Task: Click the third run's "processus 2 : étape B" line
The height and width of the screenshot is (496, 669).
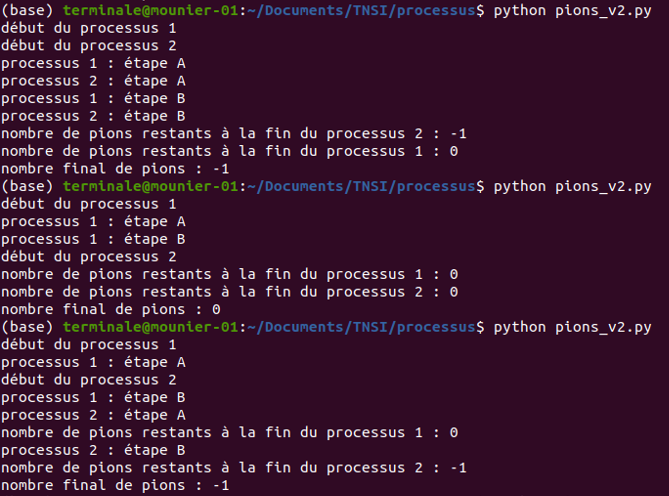Action: (93, 451)
